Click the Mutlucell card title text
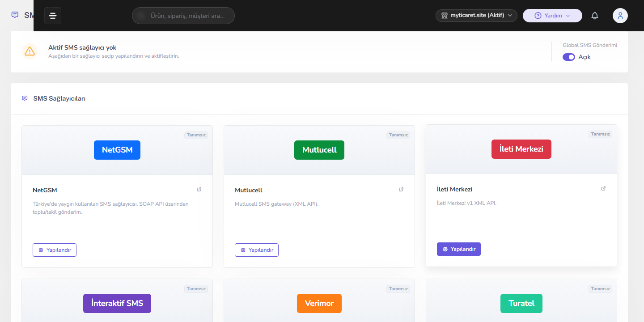The height and width of the screenshot is (322, 644). [249, 190]
